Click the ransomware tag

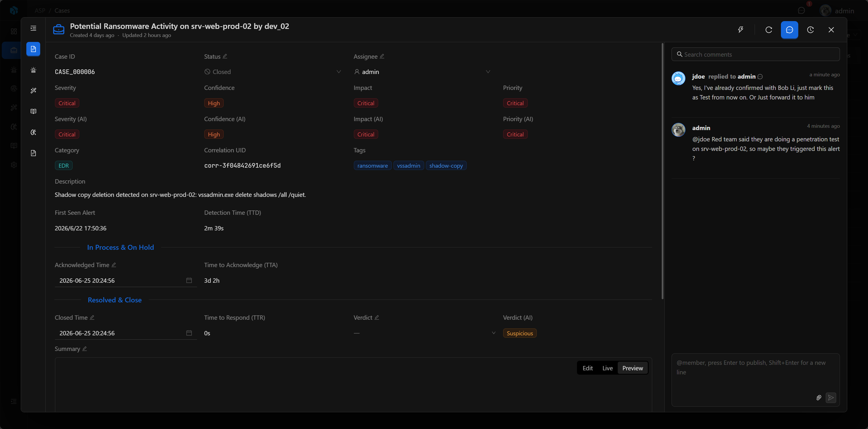372,166
